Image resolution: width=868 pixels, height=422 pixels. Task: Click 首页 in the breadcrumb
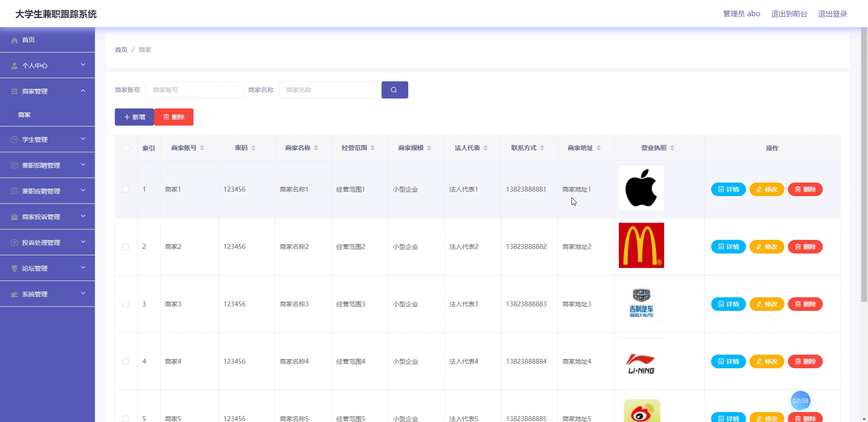pos(121,50)
